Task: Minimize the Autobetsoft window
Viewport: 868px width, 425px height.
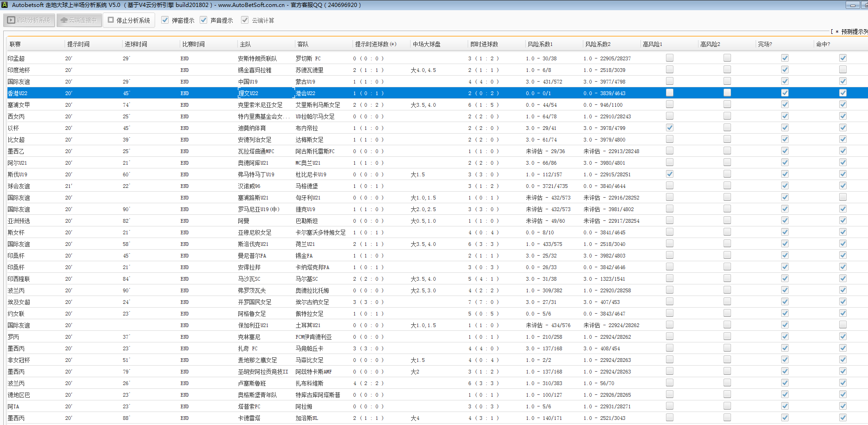Action: tap(853, 5)
